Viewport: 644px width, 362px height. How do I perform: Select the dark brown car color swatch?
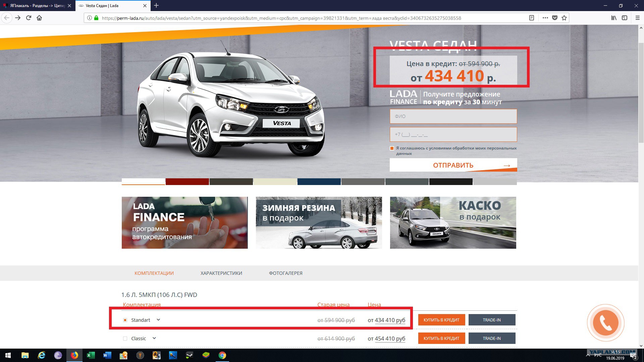(x=231, y=182)
